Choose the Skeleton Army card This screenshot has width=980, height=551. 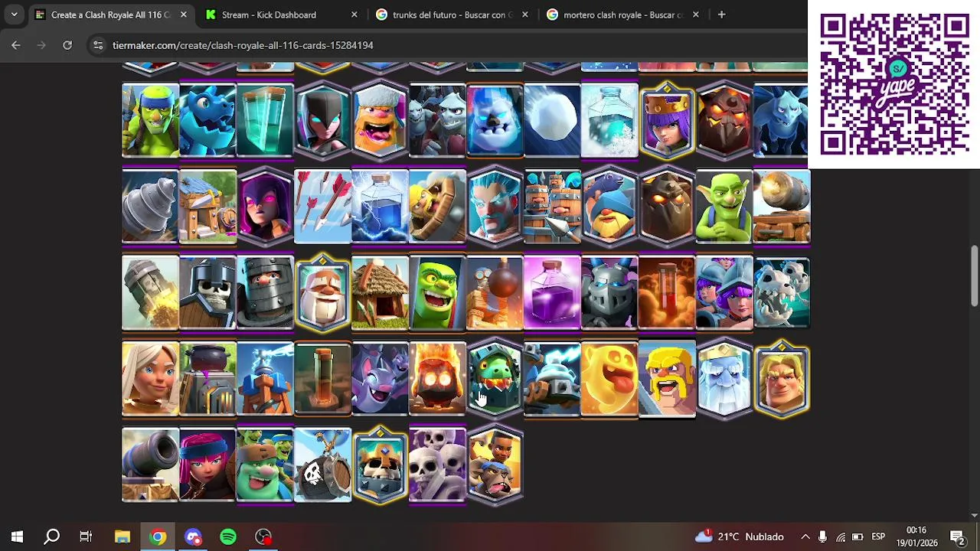click(437, 465)
